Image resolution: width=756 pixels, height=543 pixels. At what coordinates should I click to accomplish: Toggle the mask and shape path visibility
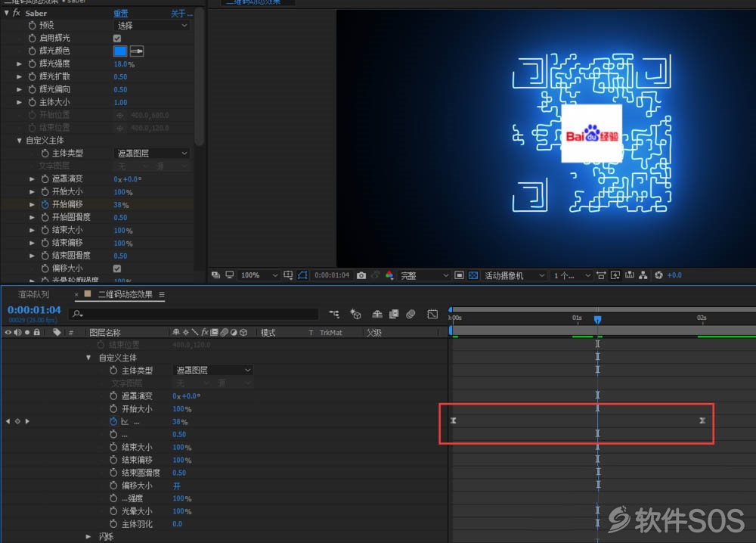pyautogui.click(x=302, y=275)
